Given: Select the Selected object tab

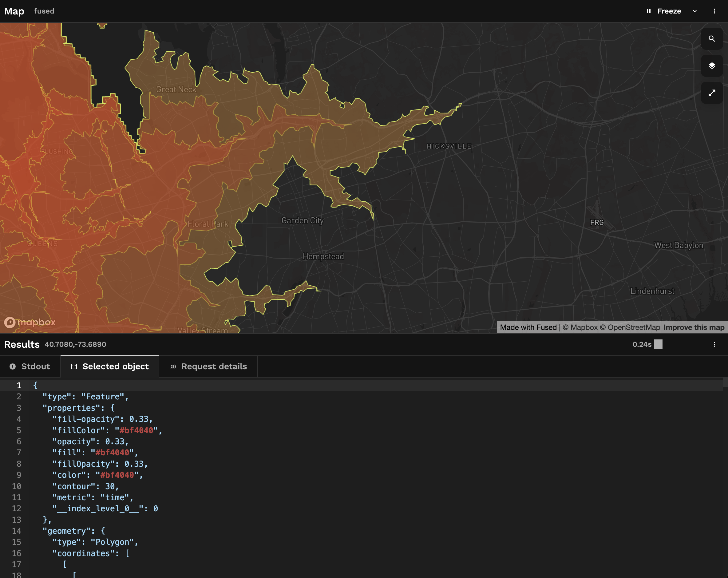Looking at the screenshot, I should pyautogui.click(x=110, y=366).
